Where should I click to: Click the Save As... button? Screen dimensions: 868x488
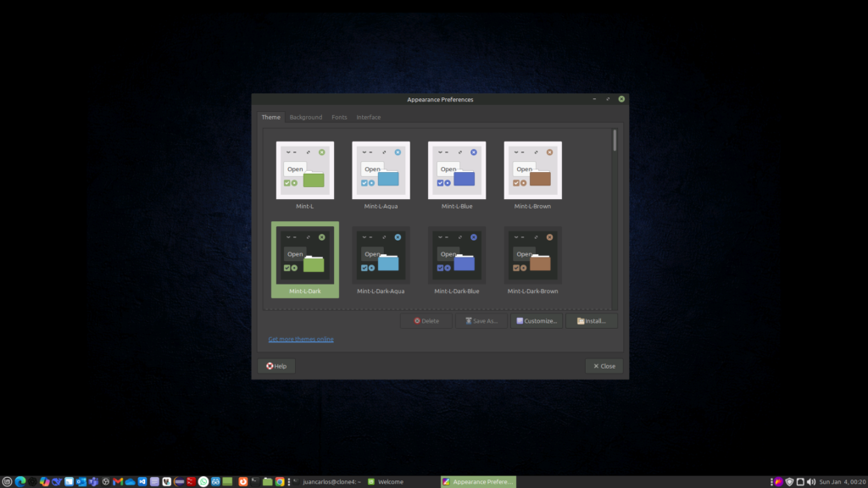pyautogui.click(x=481, y=321)
